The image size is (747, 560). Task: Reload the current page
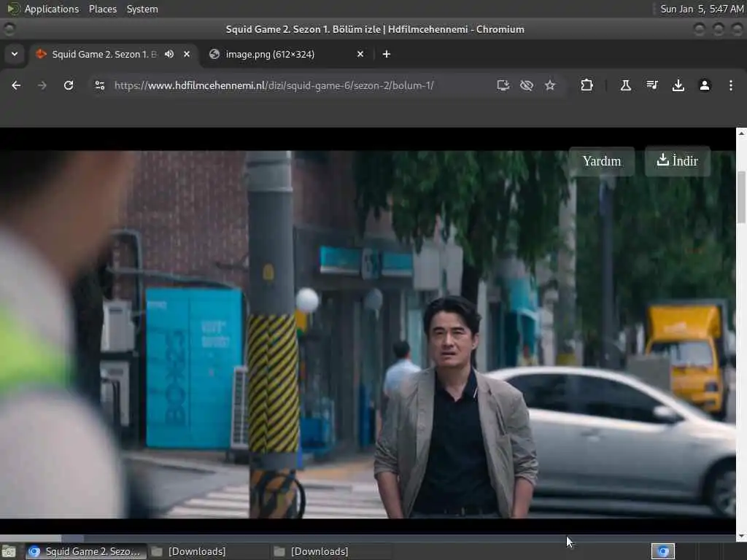point(69,85)
